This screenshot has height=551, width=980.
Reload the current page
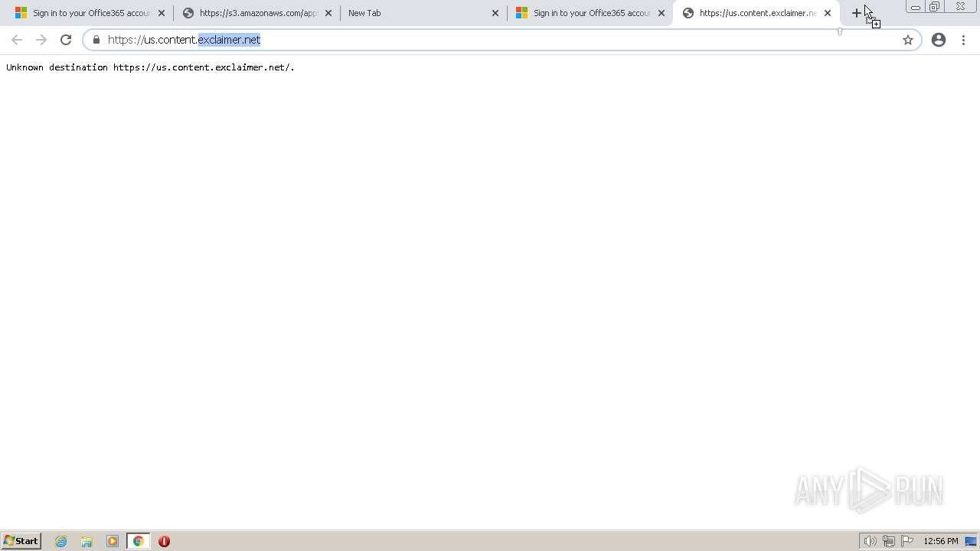(66, 40)
